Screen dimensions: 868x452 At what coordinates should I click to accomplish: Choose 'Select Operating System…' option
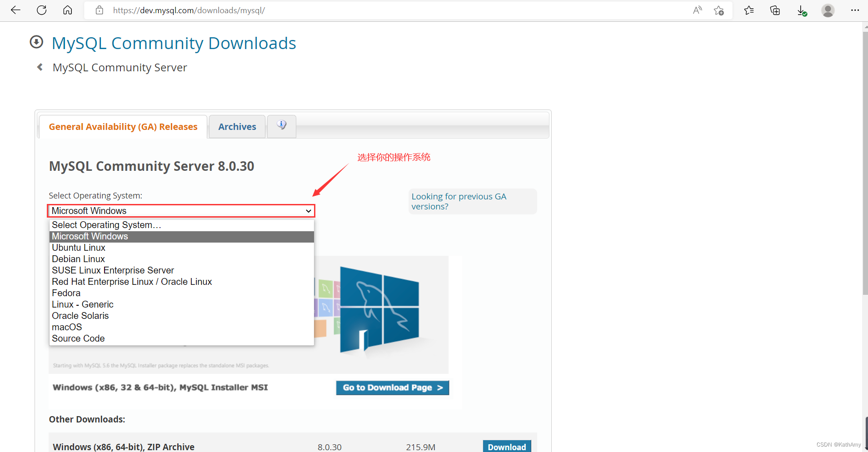point(181,225)
